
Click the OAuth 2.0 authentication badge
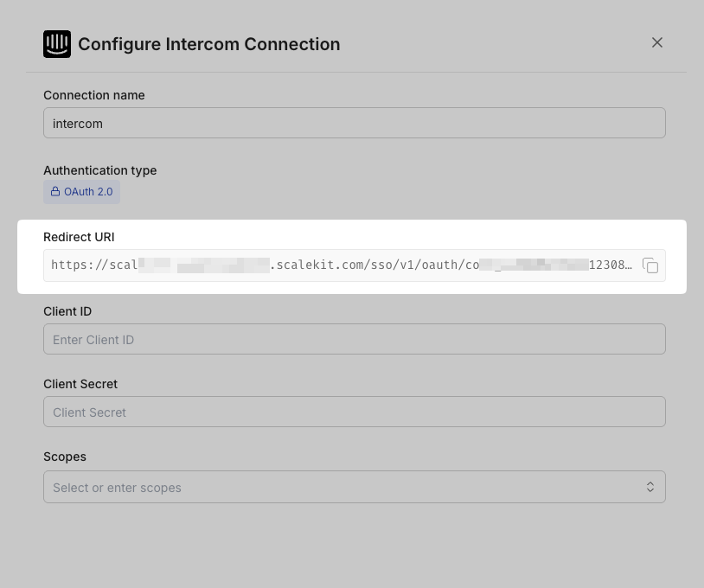coord(82,192)
